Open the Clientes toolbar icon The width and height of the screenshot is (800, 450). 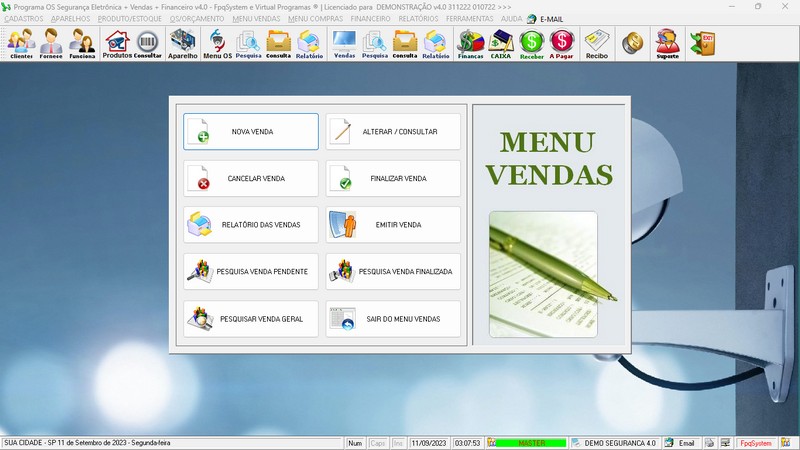point(21,44)
